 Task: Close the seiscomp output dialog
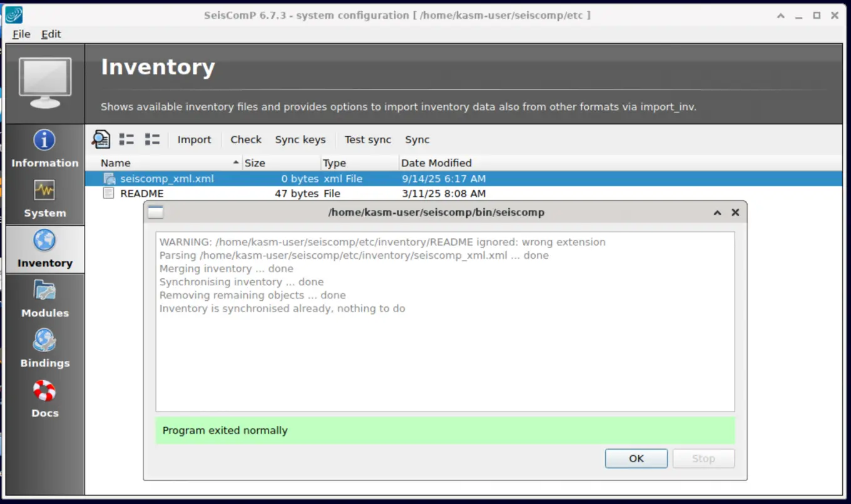point(735,213)
